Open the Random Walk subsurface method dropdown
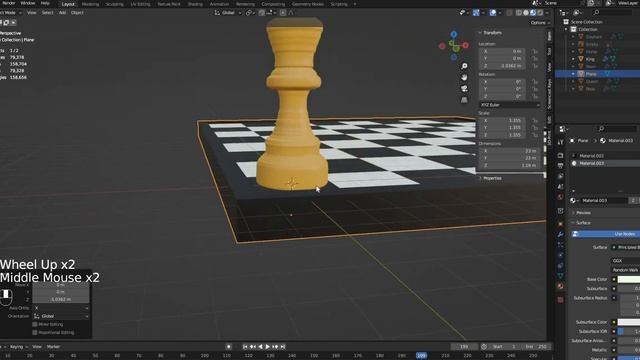 626,270
